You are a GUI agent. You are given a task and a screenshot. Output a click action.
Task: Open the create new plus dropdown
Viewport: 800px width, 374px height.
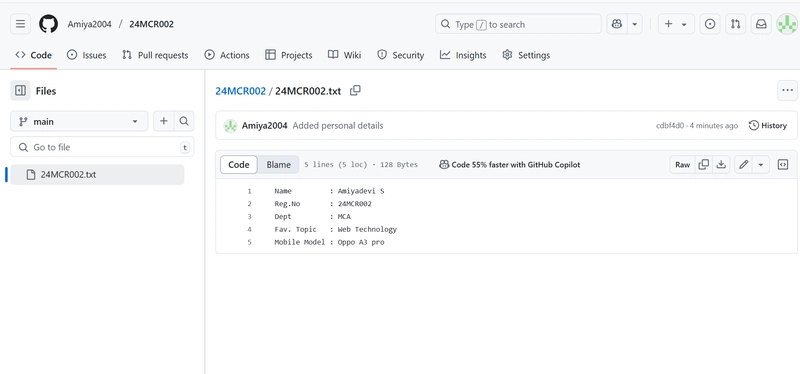coord(676,24)
